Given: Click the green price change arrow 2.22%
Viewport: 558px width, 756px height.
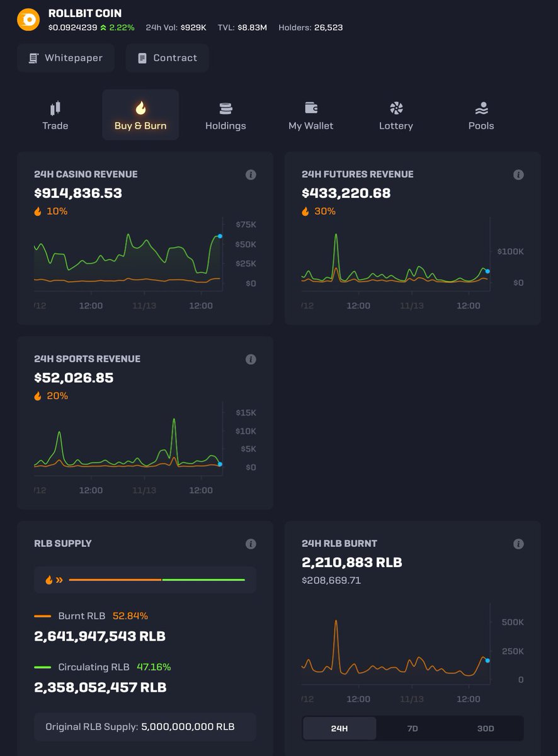Looking at the screenshot, I should [103, 28].
